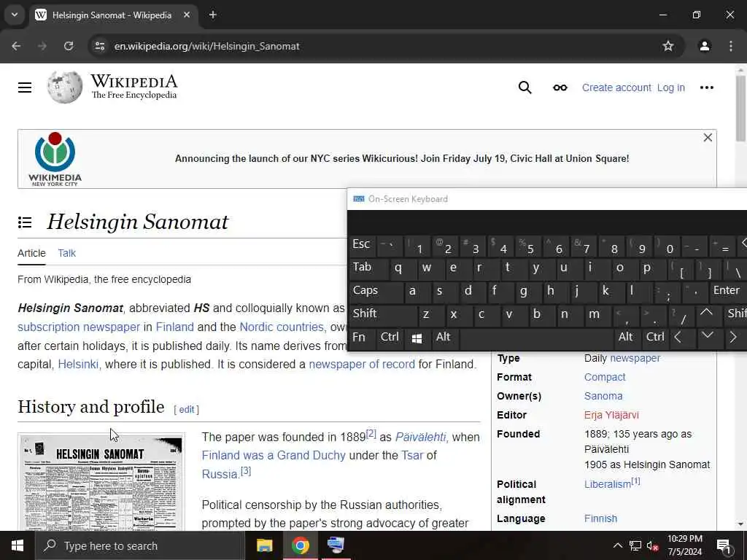The image size is (747, 560).
Task: Open the Wikipedia main menu hamburger icon
Action: coord(25,87)
